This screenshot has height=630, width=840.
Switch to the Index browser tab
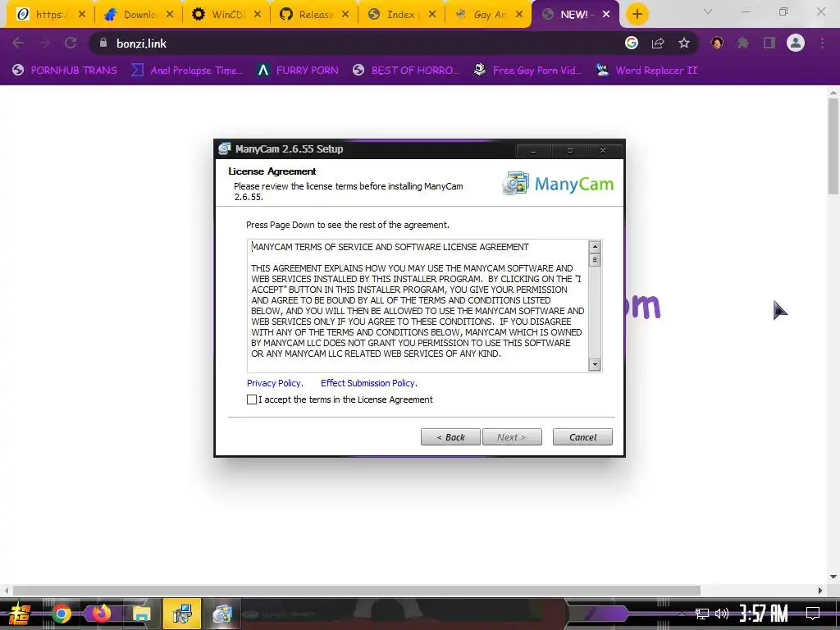tap(402, 15)
